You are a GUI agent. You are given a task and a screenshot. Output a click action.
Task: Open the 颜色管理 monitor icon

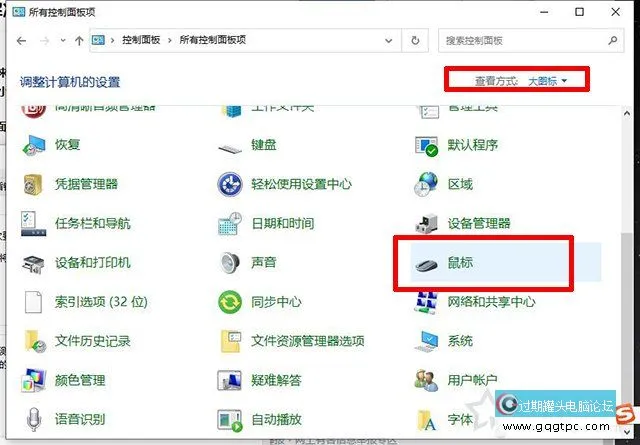(33, 380)
